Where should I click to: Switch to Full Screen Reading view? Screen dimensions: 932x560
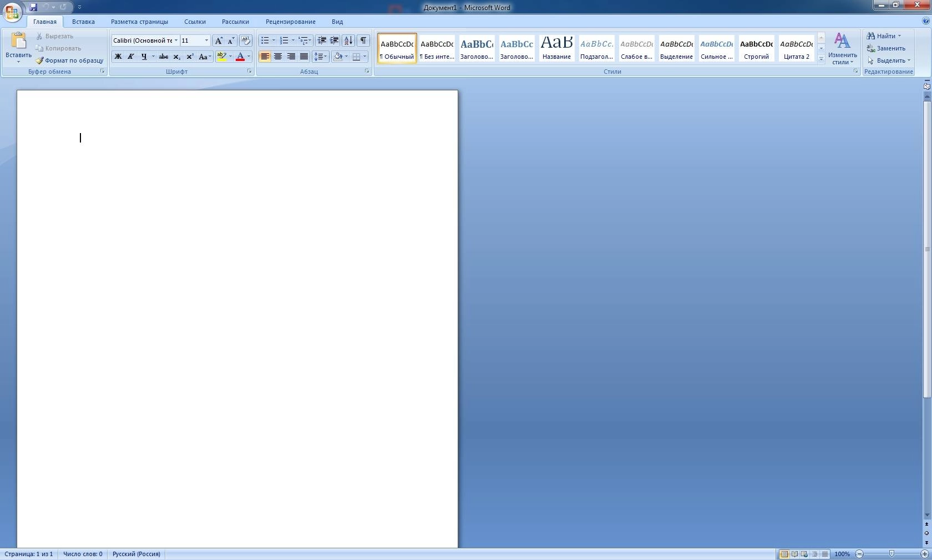tap(794, 554)
